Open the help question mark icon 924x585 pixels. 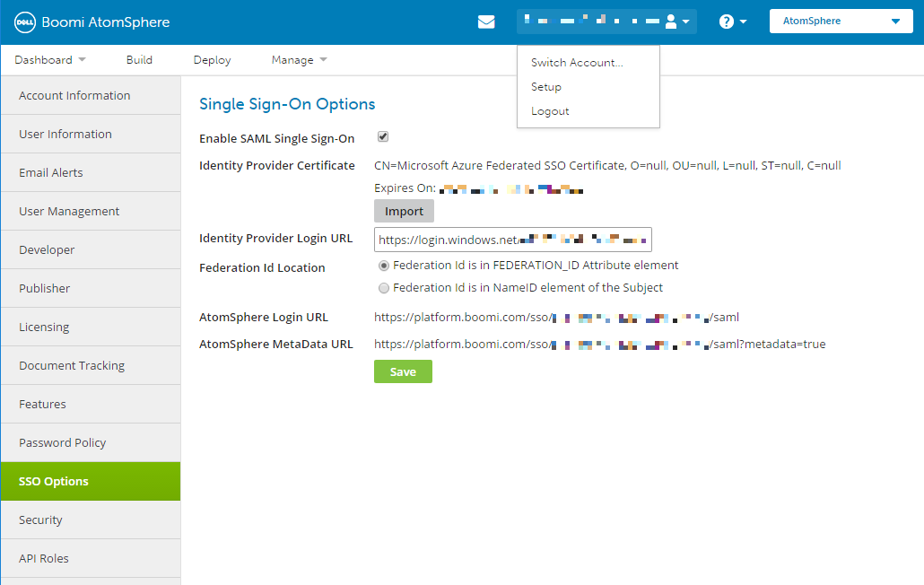(x=728, y=21)
